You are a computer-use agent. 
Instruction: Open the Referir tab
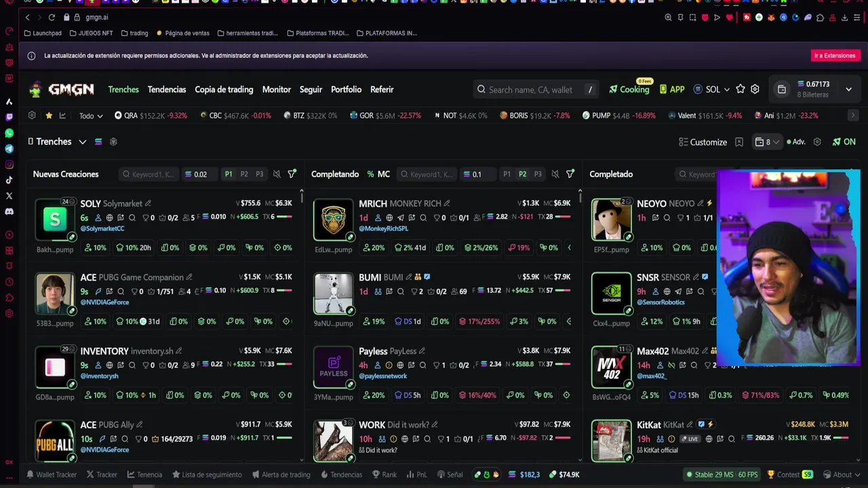point(382,89)
